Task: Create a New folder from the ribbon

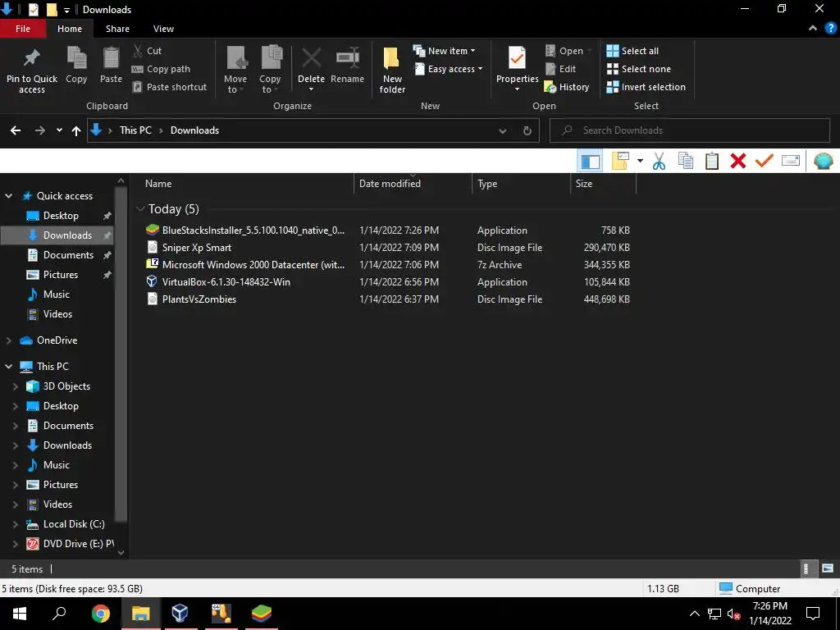Action: [x=392, y=70]
